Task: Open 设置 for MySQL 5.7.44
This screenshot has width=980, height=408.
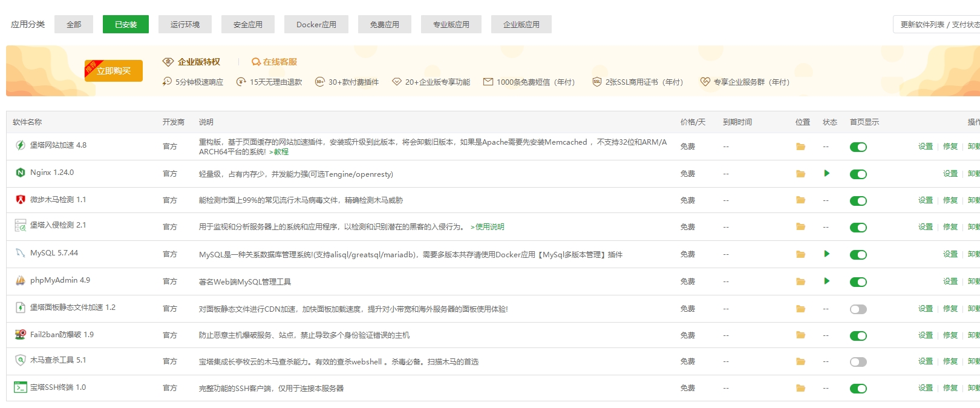Action: pos(950,254)
